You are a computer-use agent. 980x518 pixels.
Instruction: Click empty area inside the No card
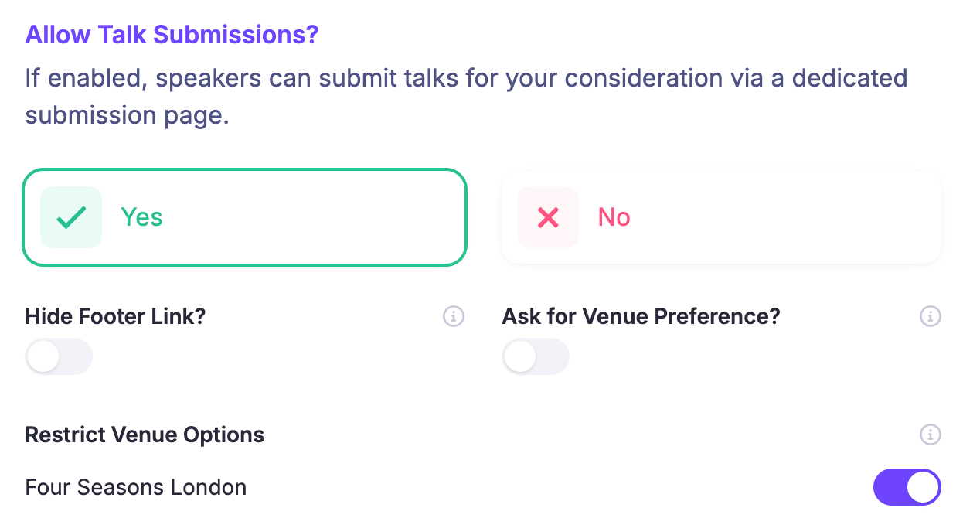788,217
